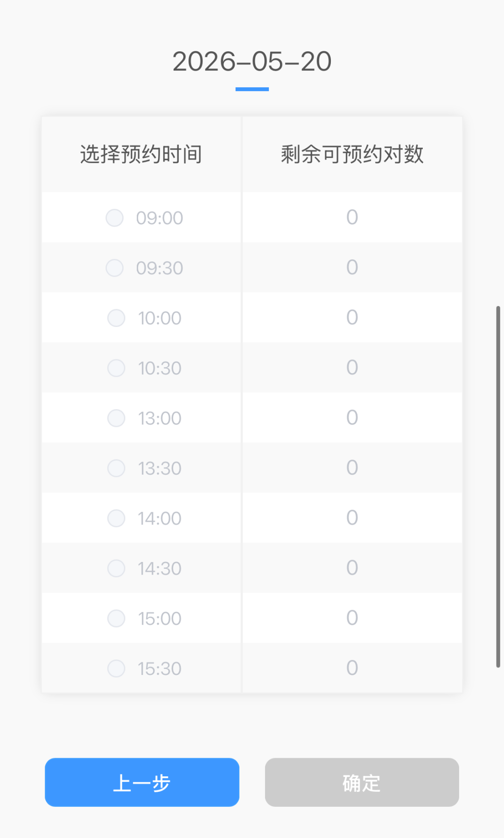Choose the 10:00 appointment radio button
This screenshot has height=838, width=504.
point(116,318)
